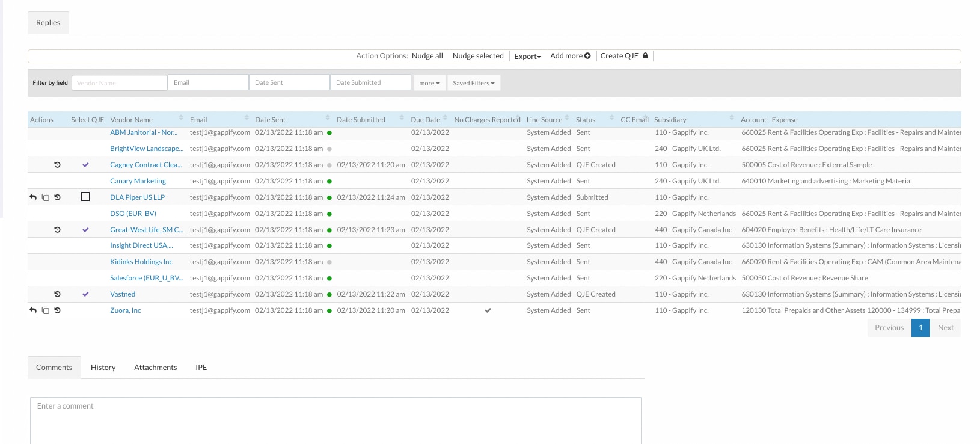
Task: Click the reply arrow icon for DLA Piper
Action: [33, 197]
